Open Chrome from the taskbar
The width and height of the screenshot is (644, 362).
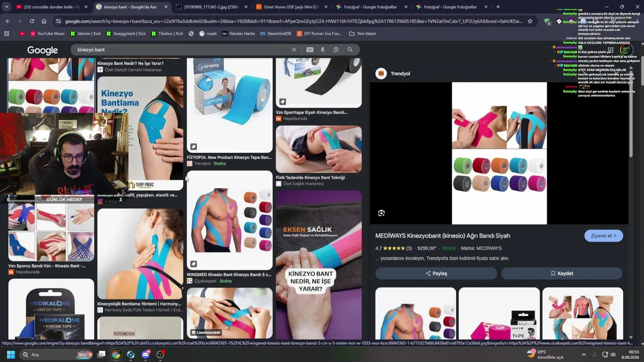point(116,354)
